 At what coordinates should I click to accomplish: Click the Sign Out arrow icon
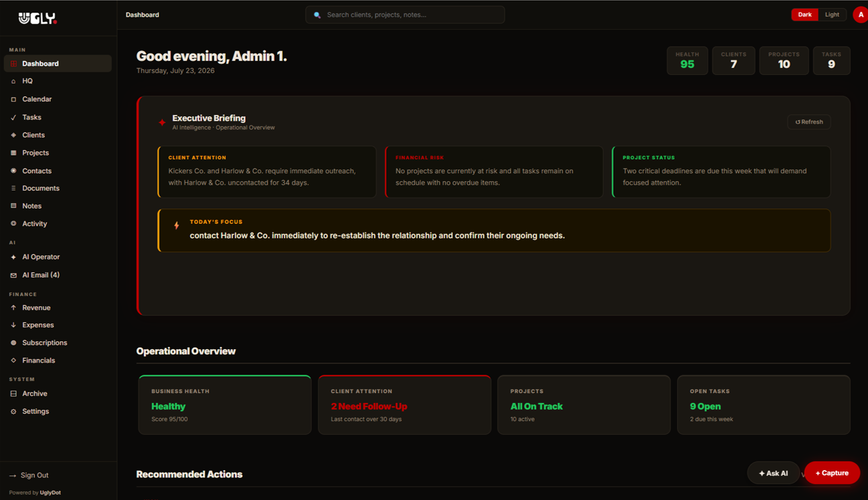click(x=13, y=475)
